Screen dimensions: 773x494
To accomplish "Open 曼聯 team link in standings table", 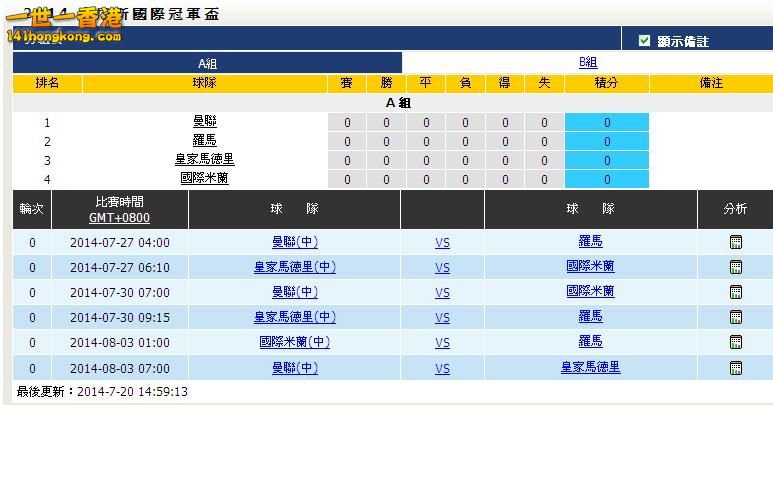I will click(205, 122).
